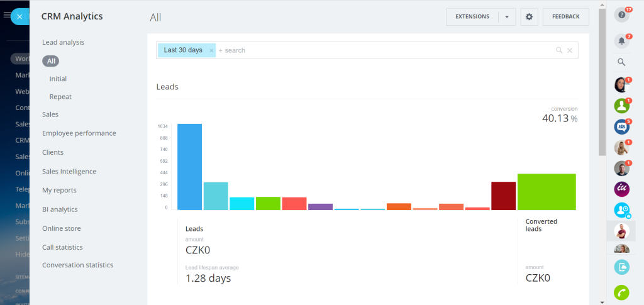Remove the Last 30 days filter tag
This screenshot has width=644, height=305.
point(211,50)
